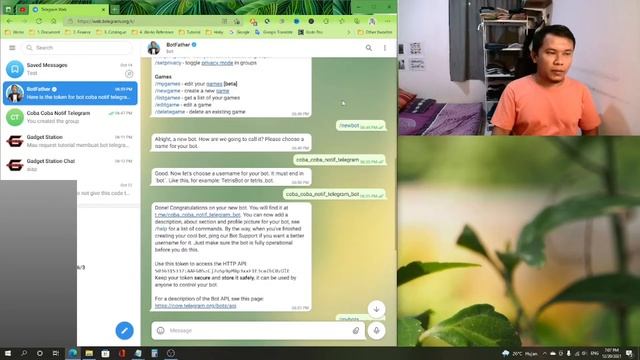Open the 3. Catalogue bookmarks folder
This screenshot has height=360, width=640.
pos(112,32)
